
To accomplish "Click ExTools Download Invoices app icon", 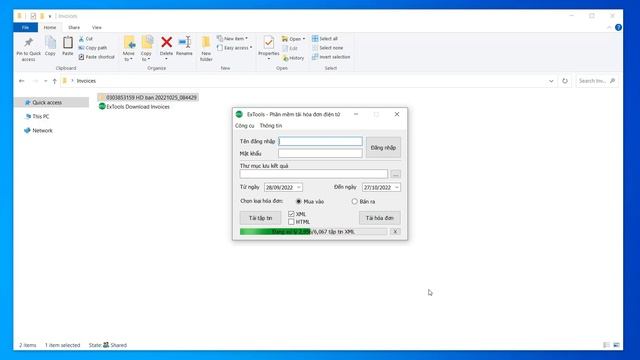I will point(102,107).
